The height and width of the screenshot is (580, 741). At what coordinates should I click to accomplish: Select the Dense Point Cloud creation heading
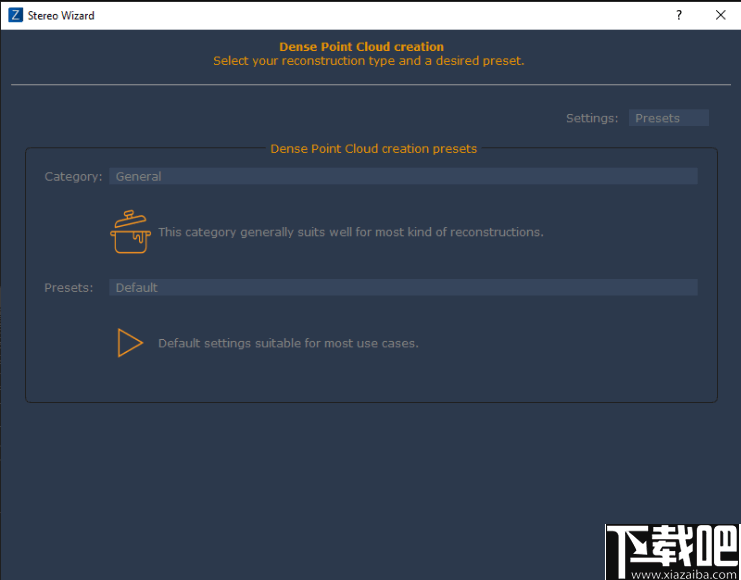[x=362, y=47]
